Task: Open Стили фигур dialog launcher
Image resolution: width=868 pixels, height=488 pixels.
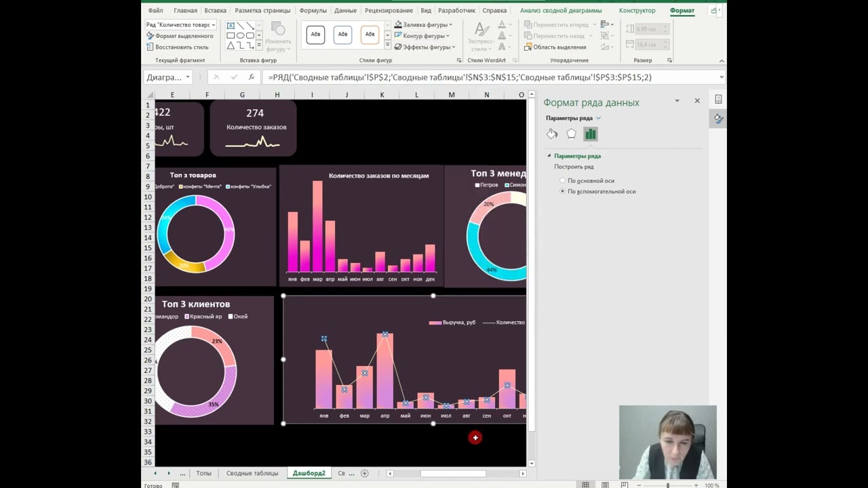Action: click(458, 60)
